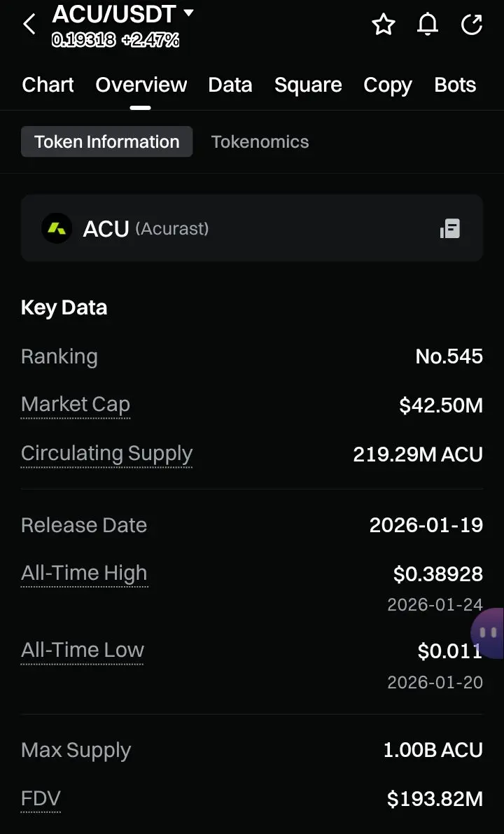The width and height of the screenshot is (504, 834).
Task: Switch to the Tokenomics section
Action: [260, 141]
